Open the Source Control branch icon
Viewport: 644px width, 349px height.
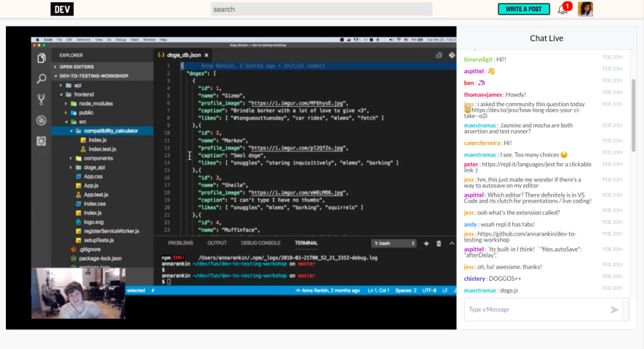coord(41,100)
